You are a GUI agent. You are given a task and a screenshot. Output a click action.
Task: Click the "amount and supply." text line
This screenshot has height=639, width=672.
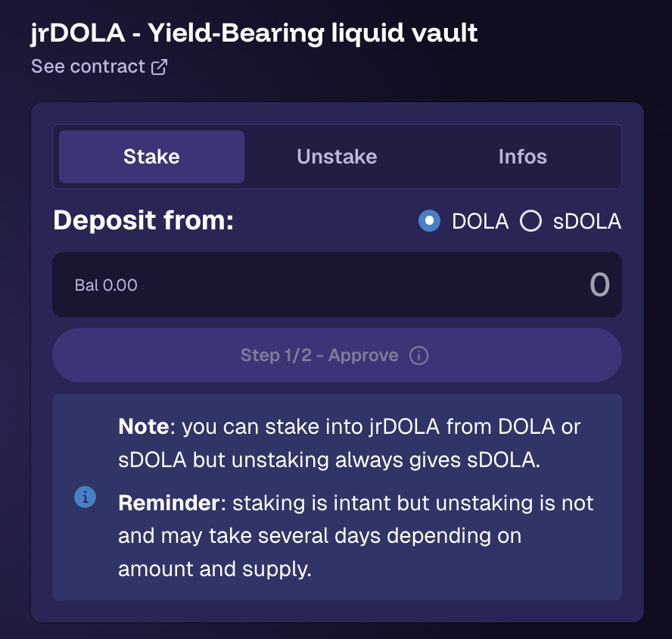pyautogui.click(x=215, y=569)
